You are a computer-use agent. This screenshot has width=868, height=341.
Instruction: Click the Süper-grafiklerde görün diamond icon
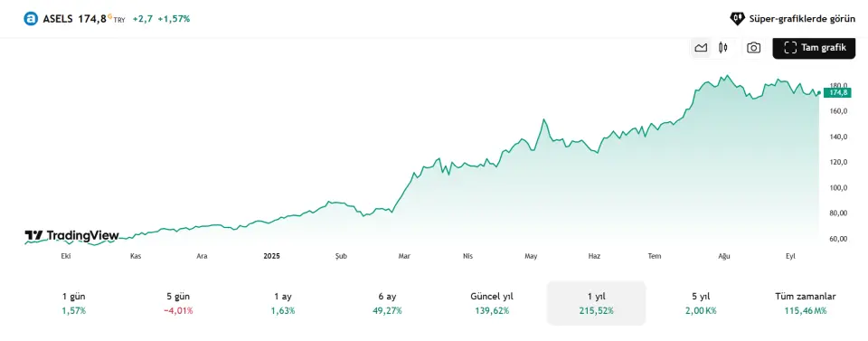coord(738,19)
